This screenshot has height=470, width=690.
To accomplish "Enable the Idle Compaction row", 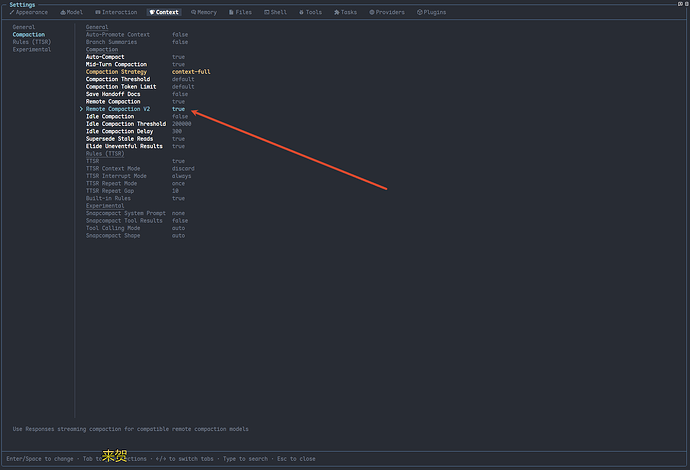I will (137, 117).
